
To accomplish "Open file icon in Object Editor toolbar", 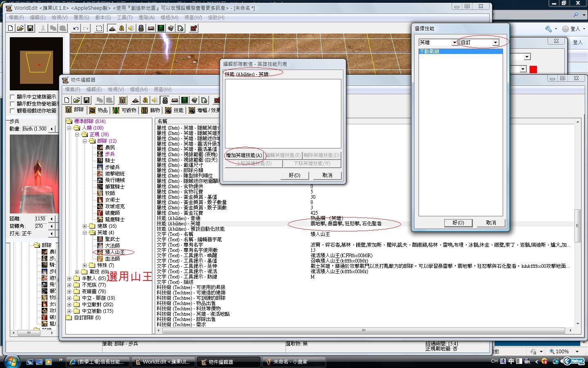I will click(x=76, y=100).
